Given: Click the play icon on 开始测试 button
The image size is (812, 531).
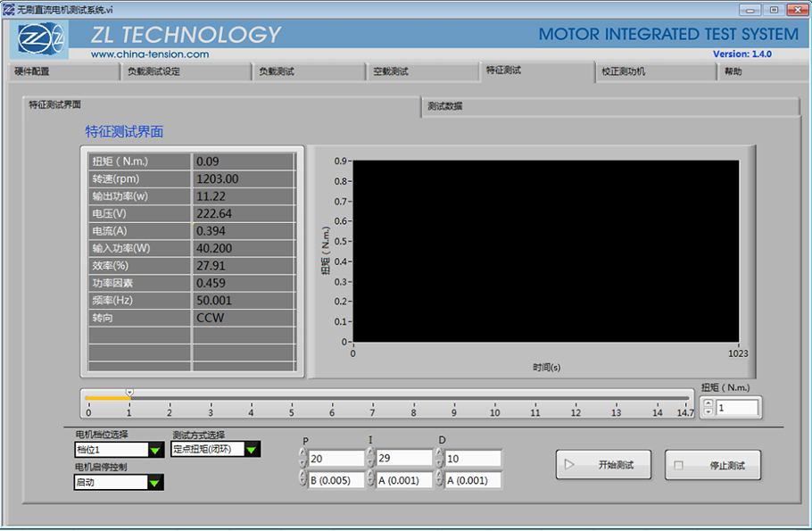Looking at the screenshot, I should click(569, 465).
